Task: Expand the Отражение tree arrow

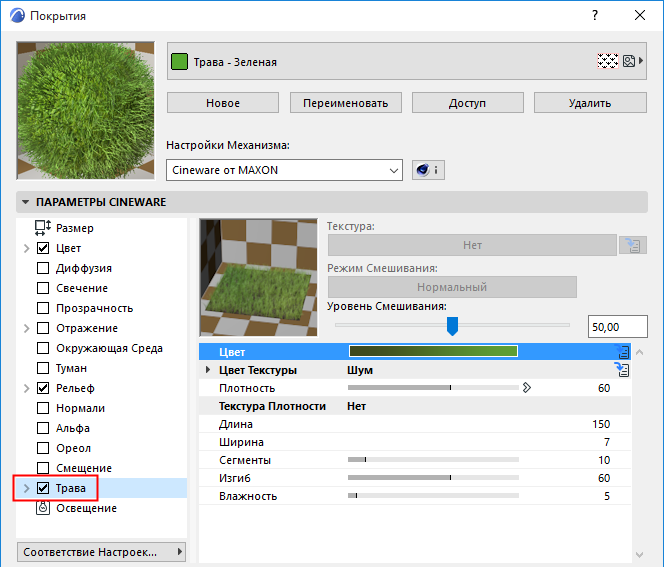Action: point(27,328)
